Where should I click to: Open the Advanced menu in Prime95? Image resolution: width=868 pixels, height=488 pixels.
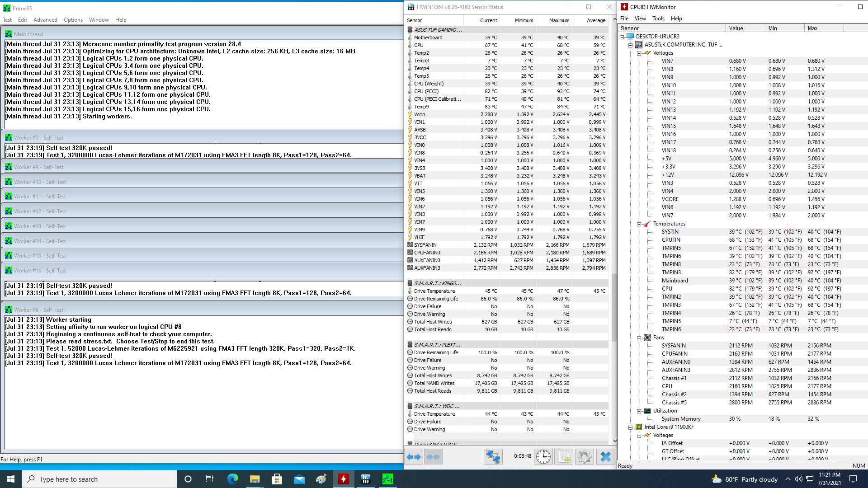(x=45, y=20)
